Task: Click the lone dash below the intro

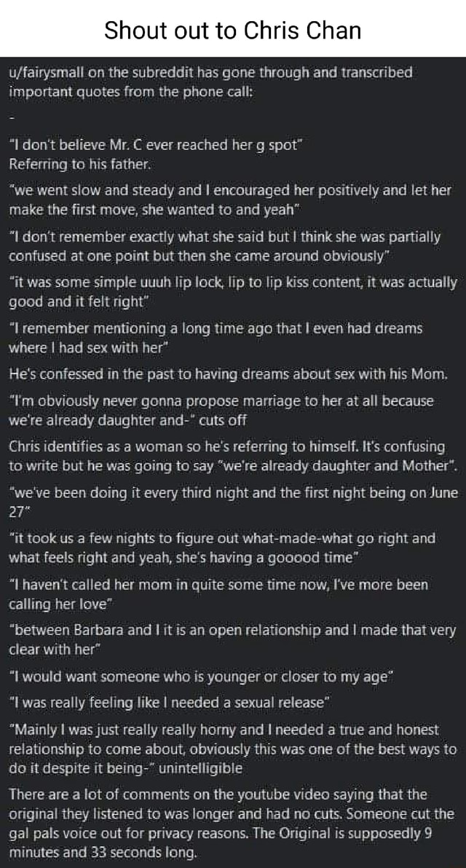Action: point(12,117)
